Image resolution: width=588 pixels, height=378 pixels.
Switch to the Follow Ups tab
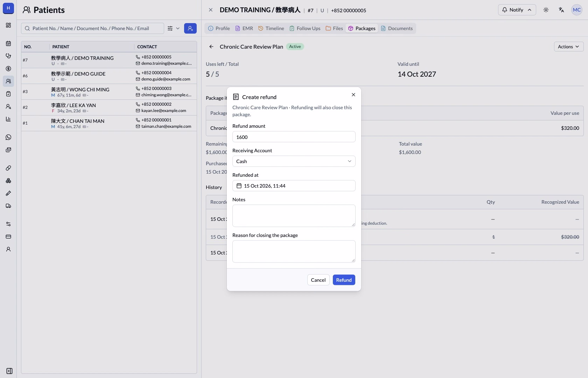[x=305, y=28]
